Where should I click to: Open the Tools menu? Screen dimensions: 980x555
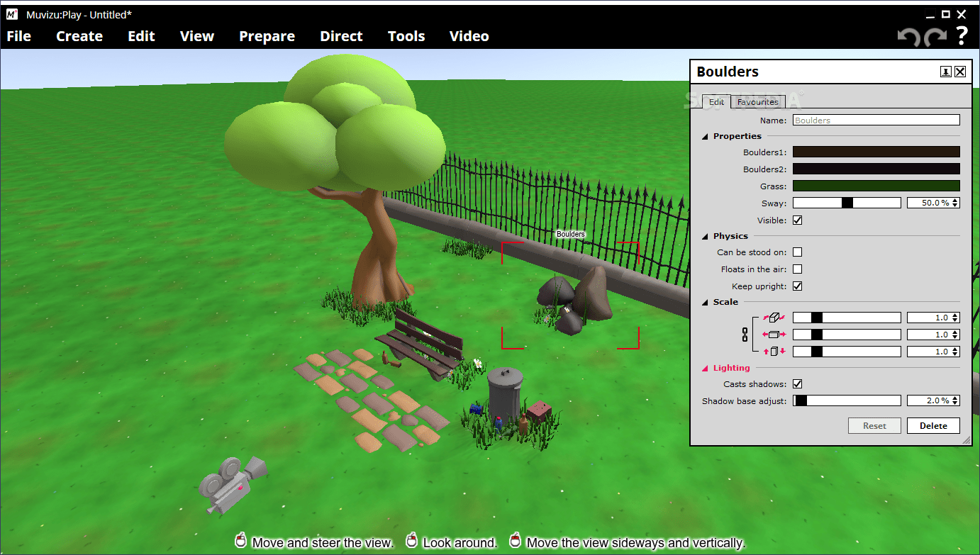406,36
